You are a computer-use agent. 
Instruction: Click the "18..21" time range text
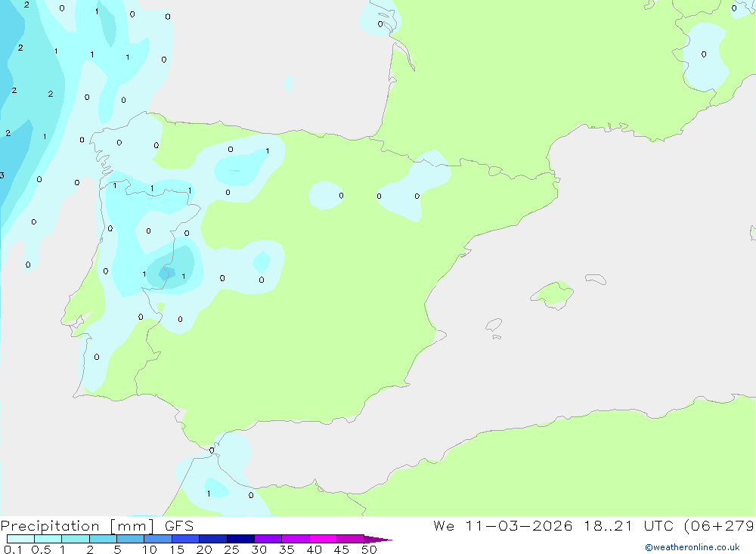[x=608, y=525]
